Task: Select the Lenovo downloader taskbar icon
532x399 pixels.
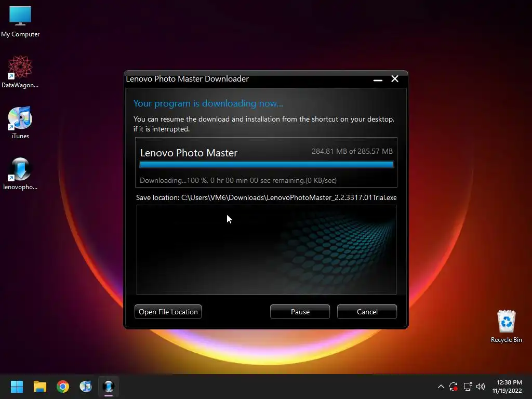Action: click(109, 387)
